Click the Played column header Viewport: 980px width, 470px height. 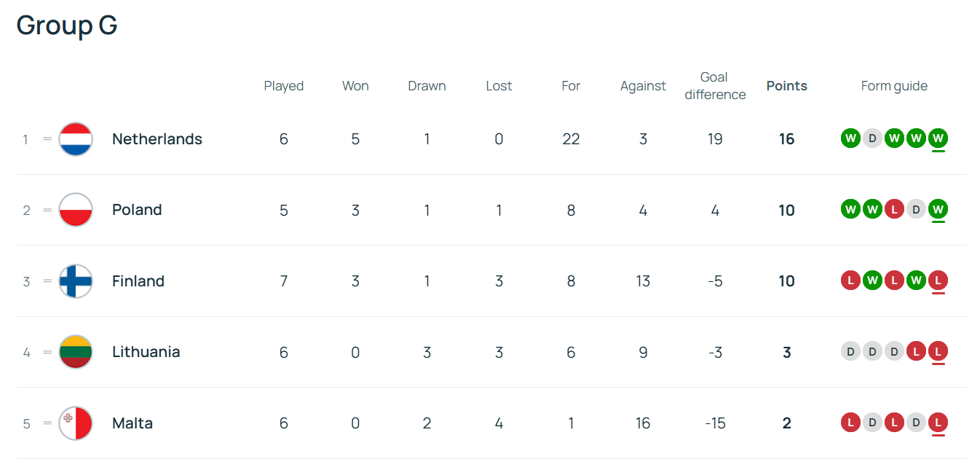[283, 86]
